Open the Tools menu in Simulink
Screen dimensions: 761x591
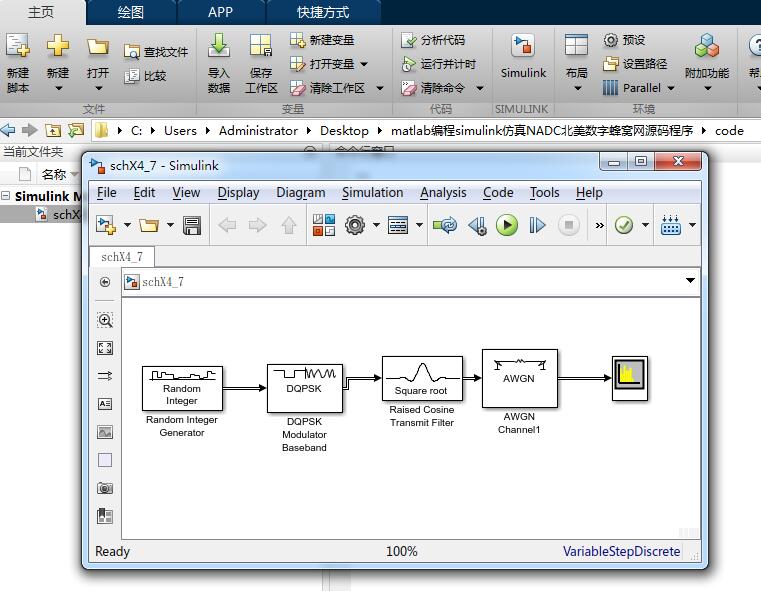[x=545, y=193]
